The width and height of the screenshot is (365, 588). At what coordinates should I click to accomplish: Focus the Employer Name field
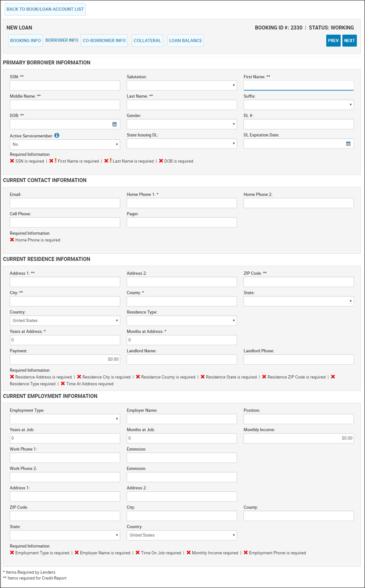pyautogui.click(x=182, y=419)
